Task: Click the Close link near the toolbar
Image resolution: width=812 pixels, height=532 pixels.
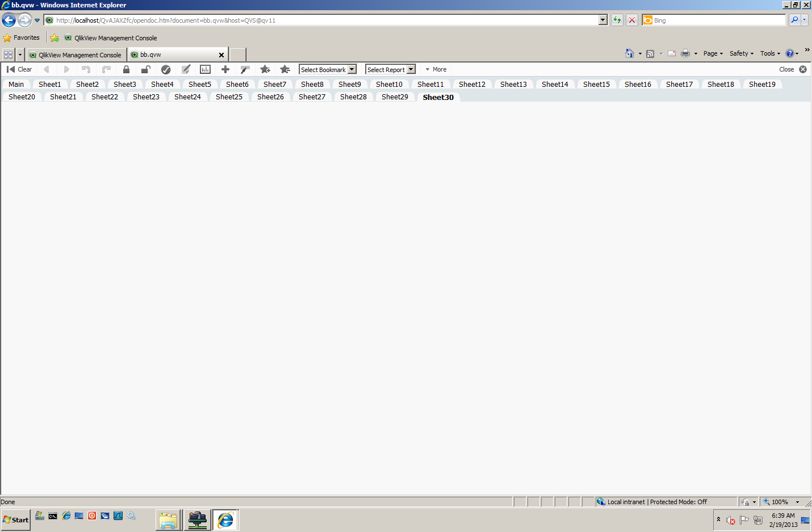Action: click(x=786, y=69)
